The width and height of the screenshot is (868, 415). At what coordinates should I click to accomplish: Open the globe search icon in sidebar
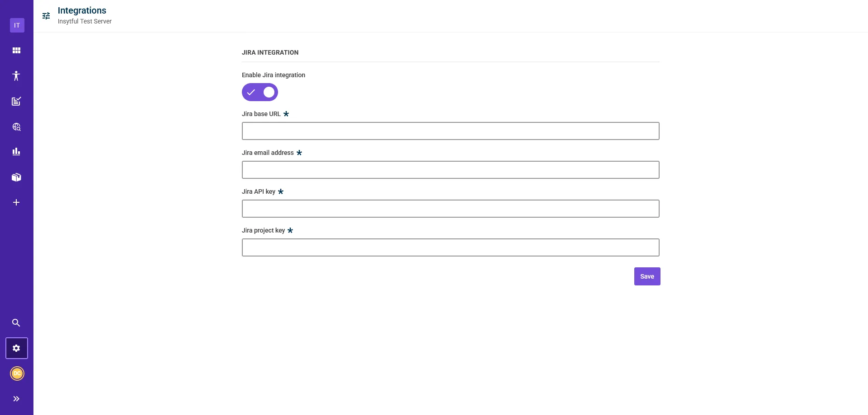click(16, 127)
